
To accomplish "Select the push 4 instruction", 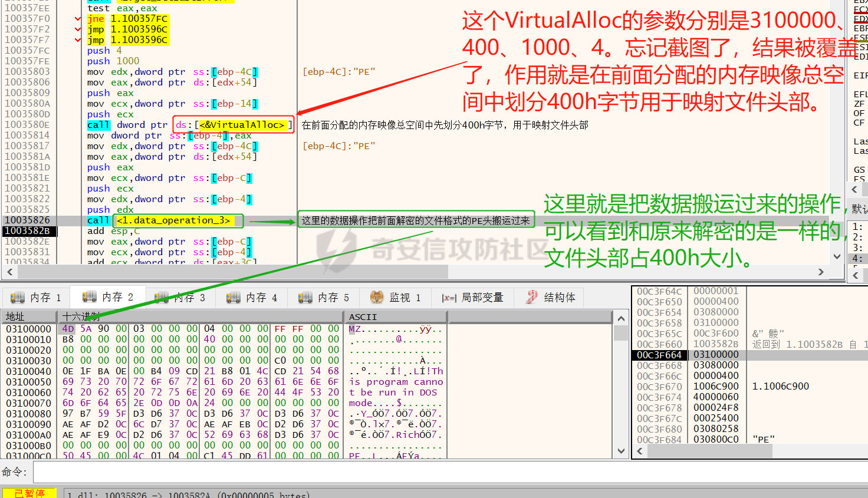I will tap(104, 51).
